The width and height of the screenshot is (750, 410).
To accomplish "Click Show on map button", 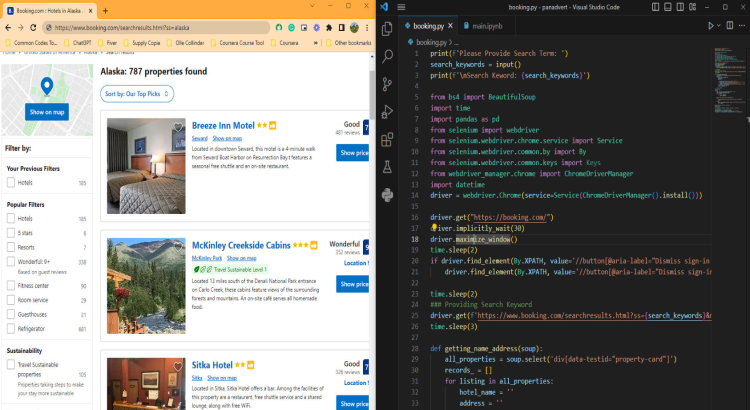I will pyautogui.click(x=47, y=112).
